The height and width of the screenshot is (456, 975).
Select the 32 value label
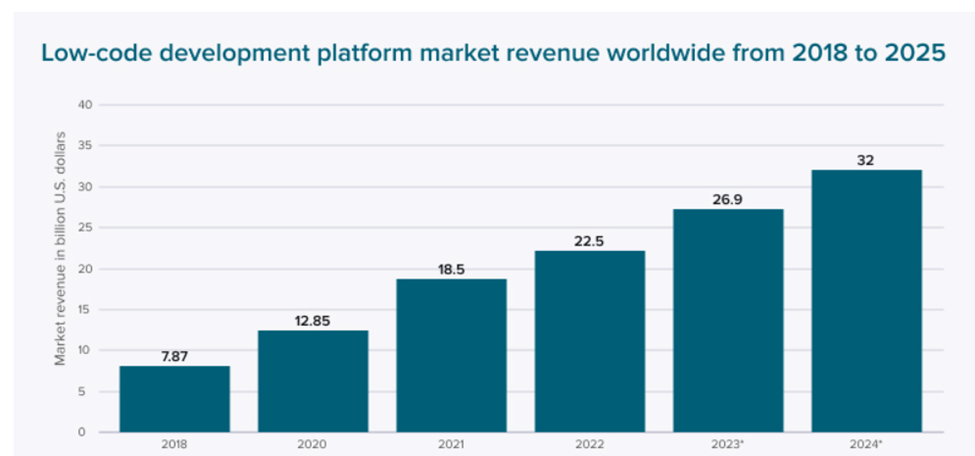coord(866,159)
